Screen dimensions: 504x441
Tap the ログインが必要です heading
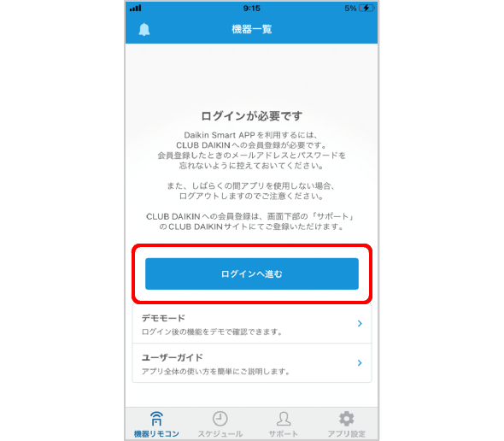pos(252,115)
